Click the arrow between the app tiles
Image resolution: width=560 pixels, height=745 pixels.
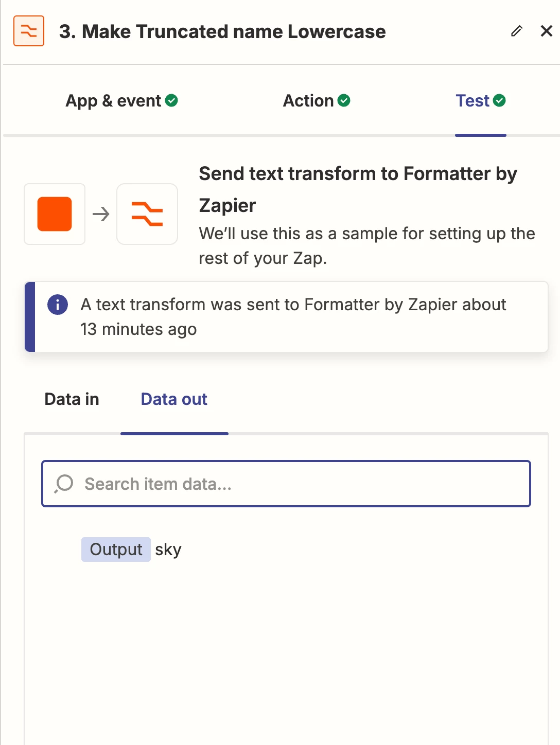(x=101, y=214)
